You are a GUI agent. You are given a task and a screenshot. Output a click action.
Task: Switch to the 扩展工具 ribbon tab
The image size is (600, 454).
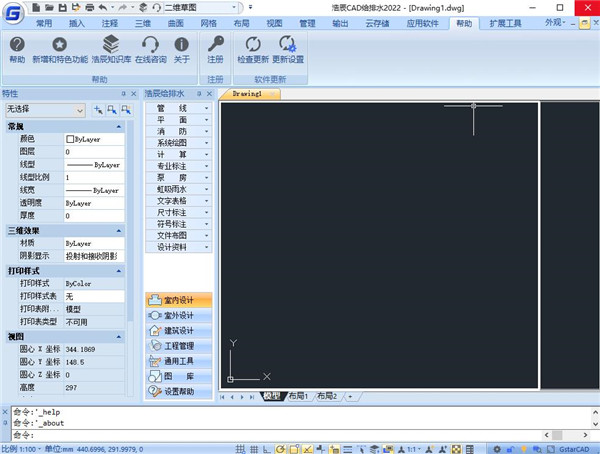[505, 23]
